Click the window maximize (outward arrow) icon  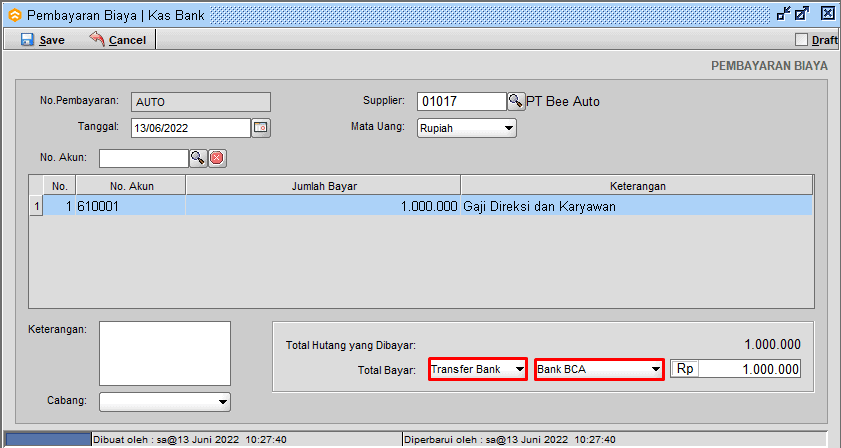coord(802,13)
